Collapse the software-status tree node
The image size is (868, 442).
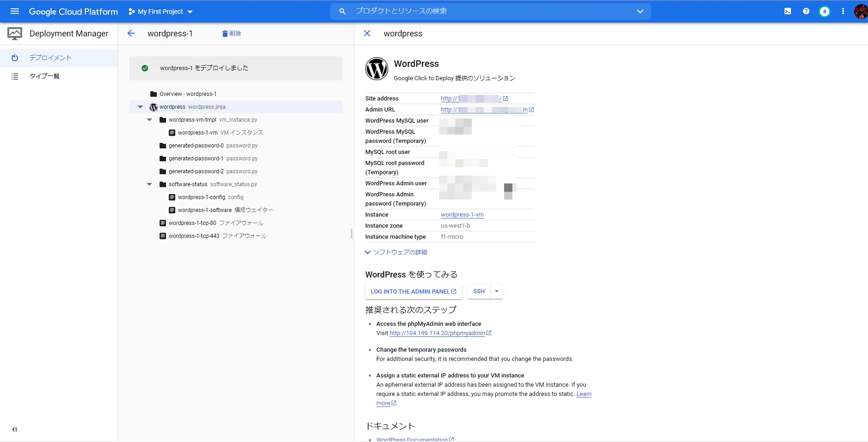coord(149,184)
